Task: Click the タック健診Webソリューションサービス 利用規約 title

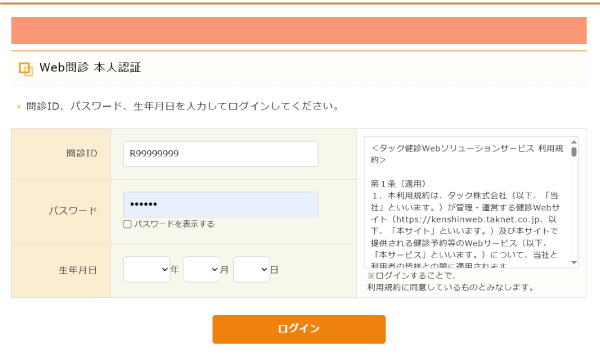Action: (467, 154)
